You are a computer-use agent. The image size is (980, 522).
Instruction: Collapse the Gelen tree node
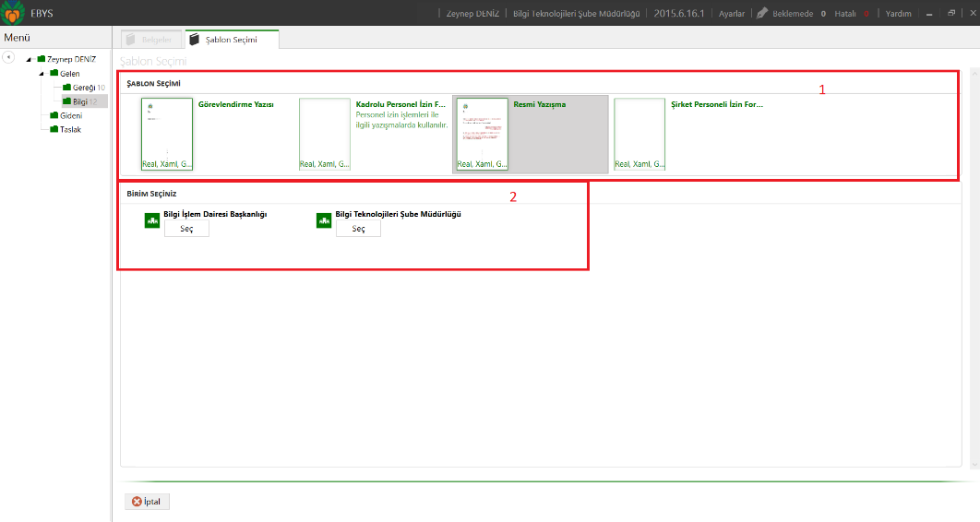42,74
